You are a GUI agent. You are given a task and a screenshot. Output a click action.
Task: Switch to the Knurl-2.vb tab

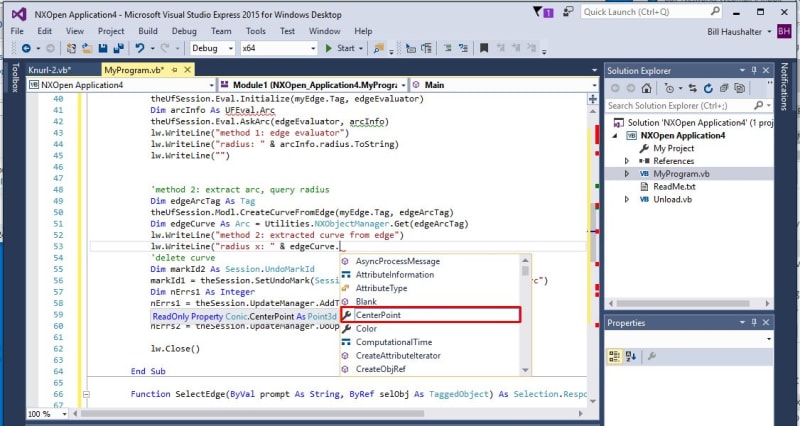point(49,70)
